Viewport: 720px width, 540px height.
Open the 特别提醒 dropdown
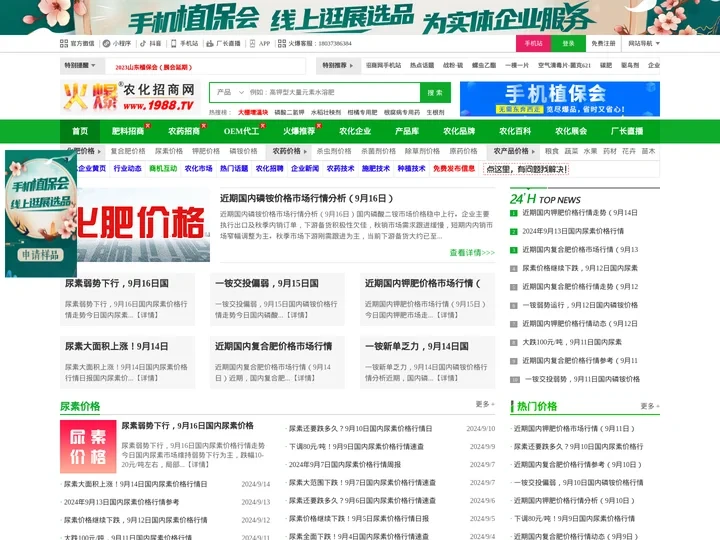tap(80, 66)
